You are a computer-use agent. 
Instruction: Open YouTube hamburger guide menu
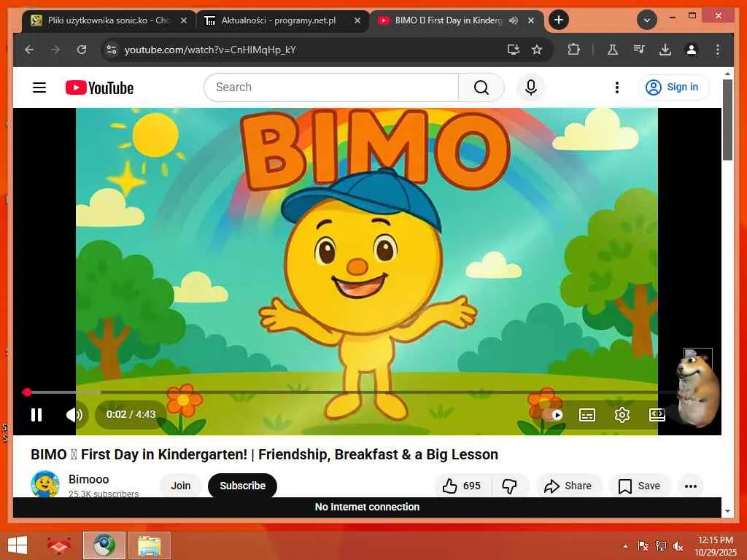click(x=39, y=87)
